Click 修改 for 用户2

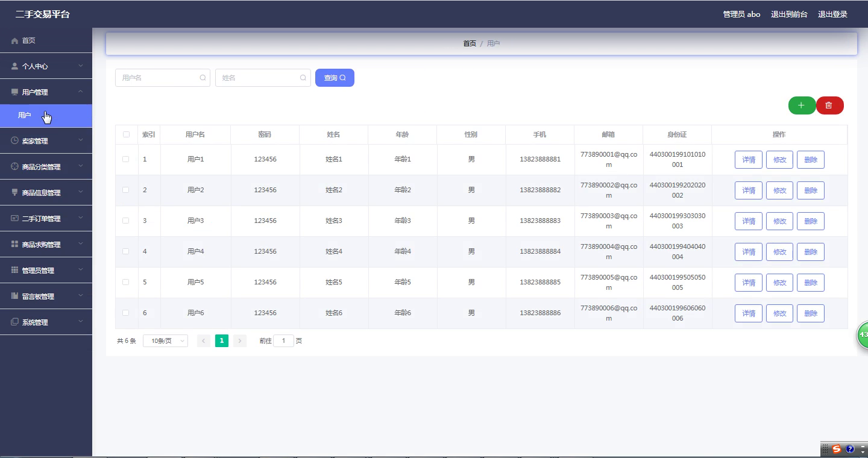[x=780, y=190]
